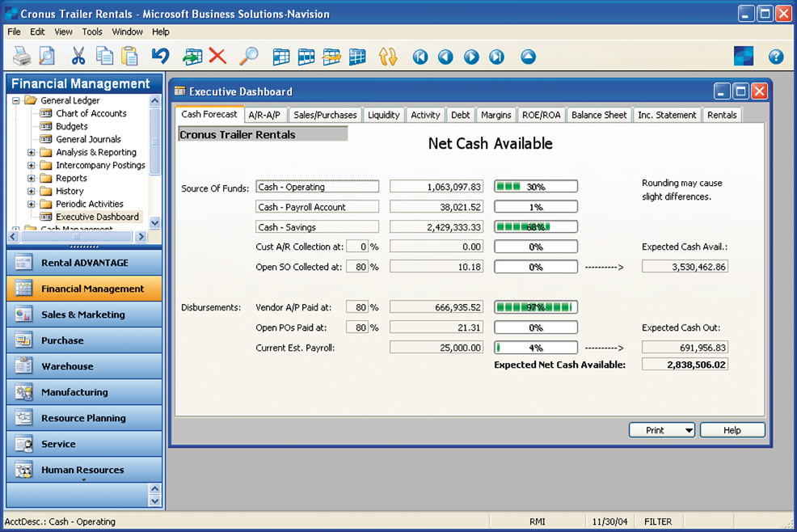Click the Navigation Pane square icon

[744, 56]
